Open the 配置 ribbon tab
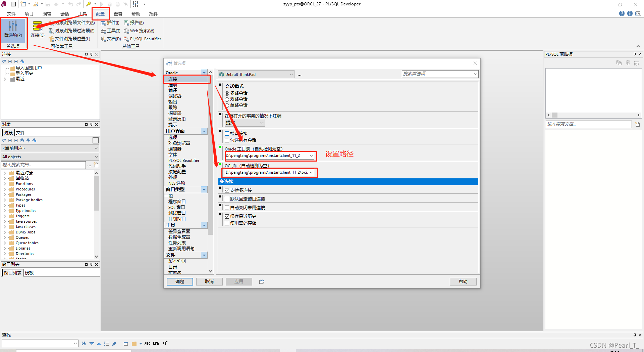 point(100,14)
